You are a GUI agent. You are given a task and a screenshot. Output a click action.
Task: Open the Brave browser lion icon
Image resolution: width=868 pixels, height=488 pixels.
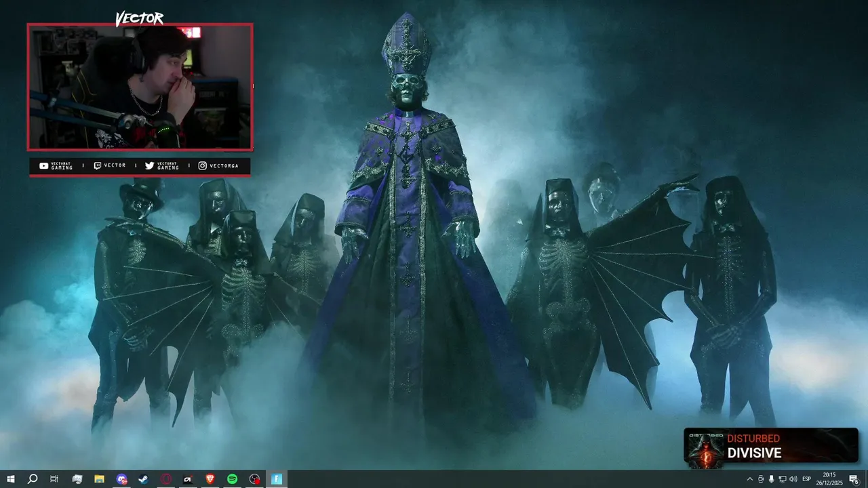[x=210, y=479]
